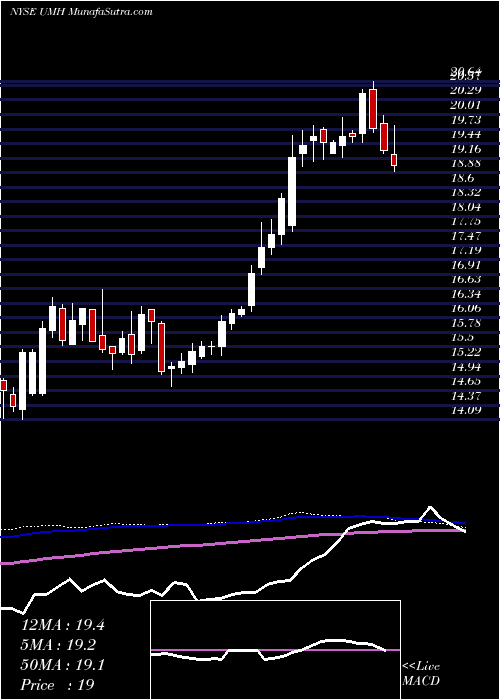The image size is (500, 700).
Task: Click the 14.65 price axis label
Action: click(466, 381)
